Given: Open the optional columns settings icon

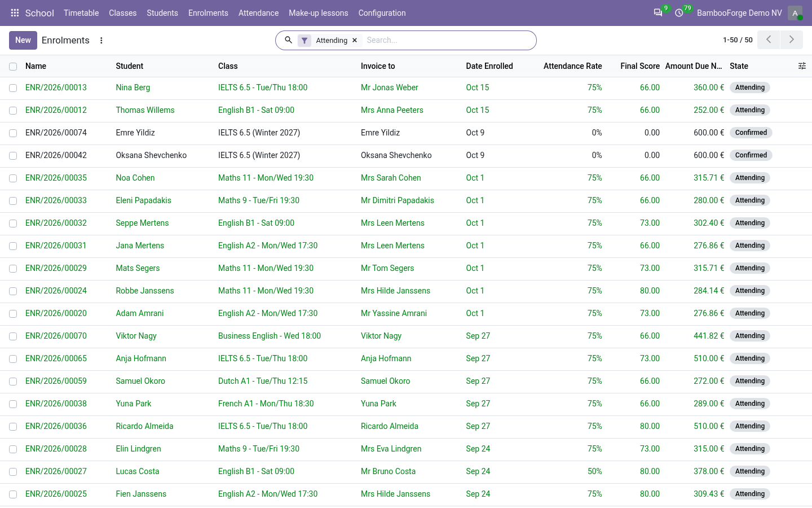Looking at the screenshot, I should coord(802,66).
